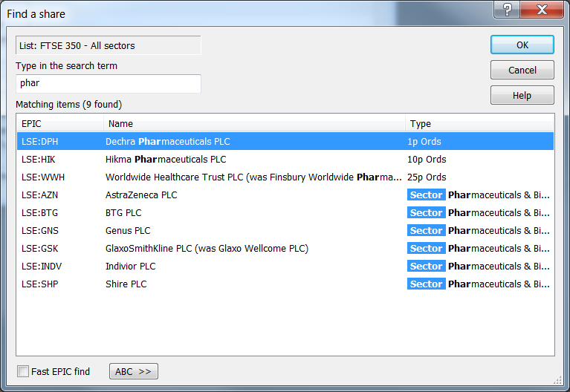Close the Find a share dialog window
The width and height of the screenshot is (570, 392).
click(542, 10)
